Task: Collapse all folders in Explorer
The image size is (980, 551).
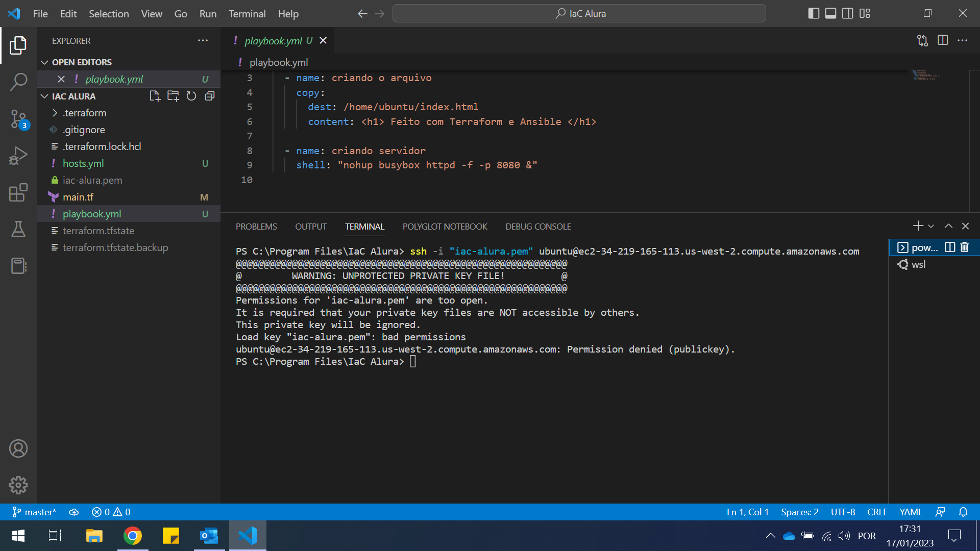Action: click(x=210, y=96)
